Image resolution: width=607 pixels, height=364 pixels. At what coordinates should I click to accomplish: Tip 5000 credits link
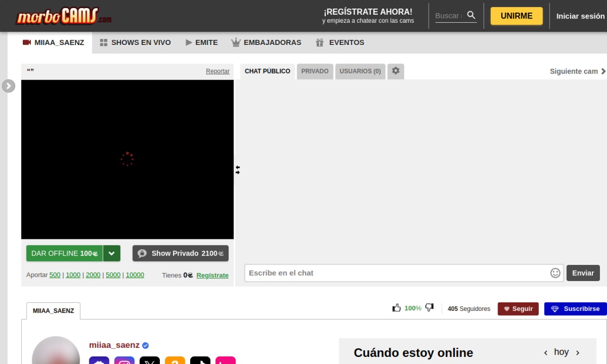point(113,275)
